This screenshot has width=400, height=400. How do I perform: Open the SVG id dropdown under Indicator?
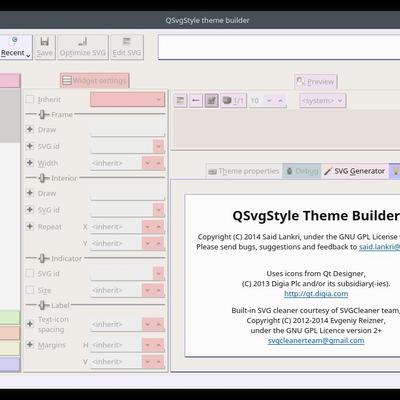(x=159, y=274)
